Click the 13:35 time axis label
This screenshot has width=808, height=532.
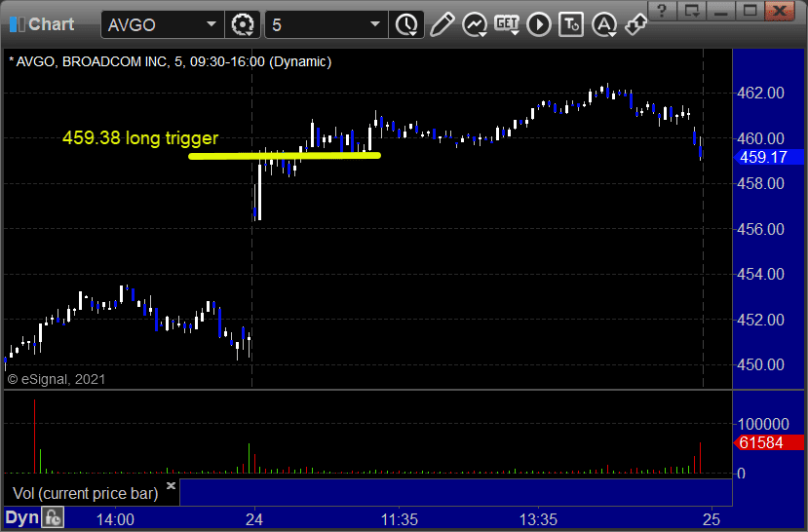point(538,519)
